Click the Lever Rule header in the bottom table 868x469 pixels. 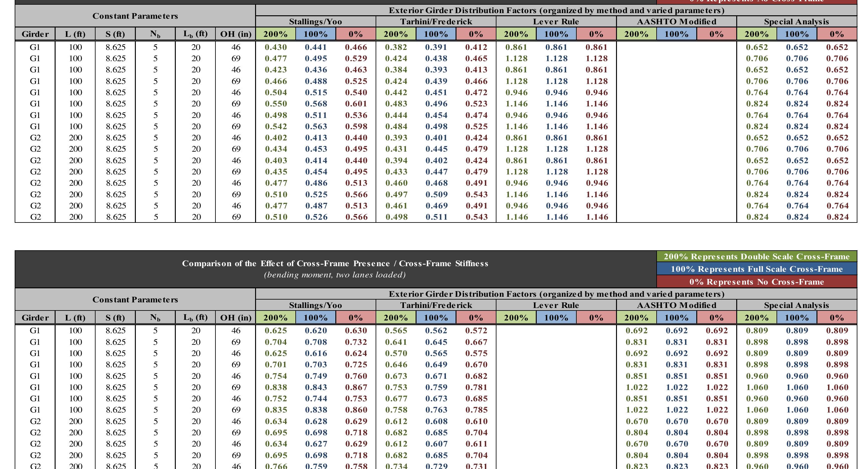(556, 305)
